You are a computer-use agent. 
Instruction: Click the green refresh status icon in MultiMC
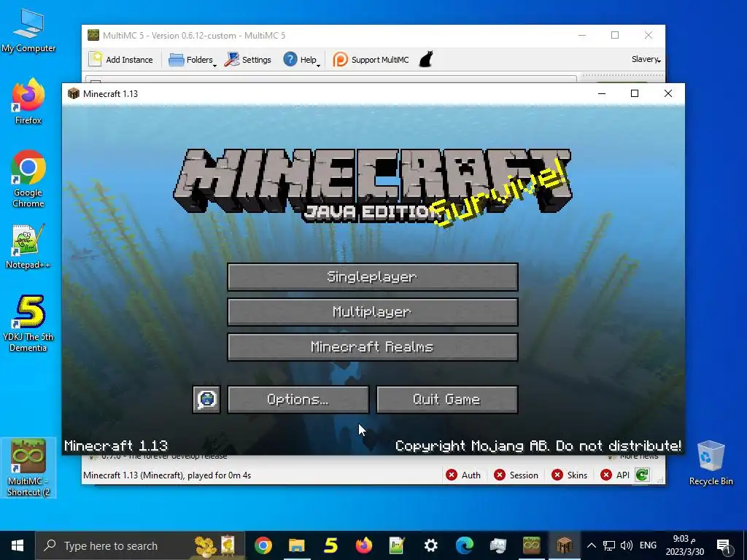coord(642,475)
